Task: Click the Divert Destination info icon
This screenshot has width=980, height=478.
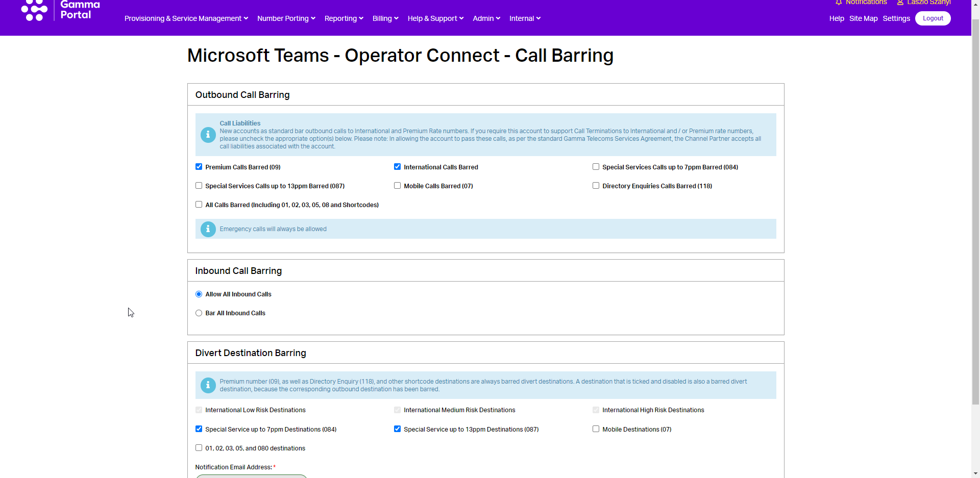Action: (x=208, y=385)
